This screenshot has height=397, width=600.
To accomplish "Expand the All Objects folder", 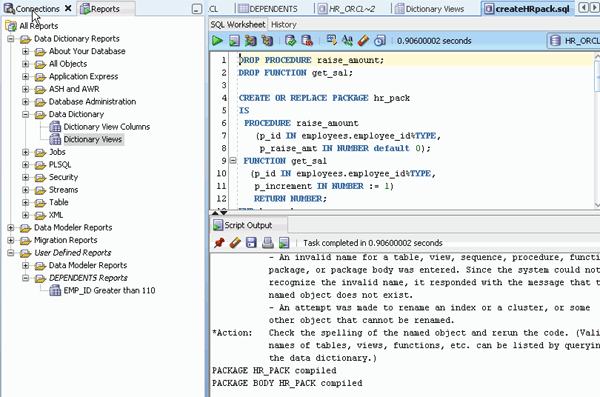I will (25, 64).
